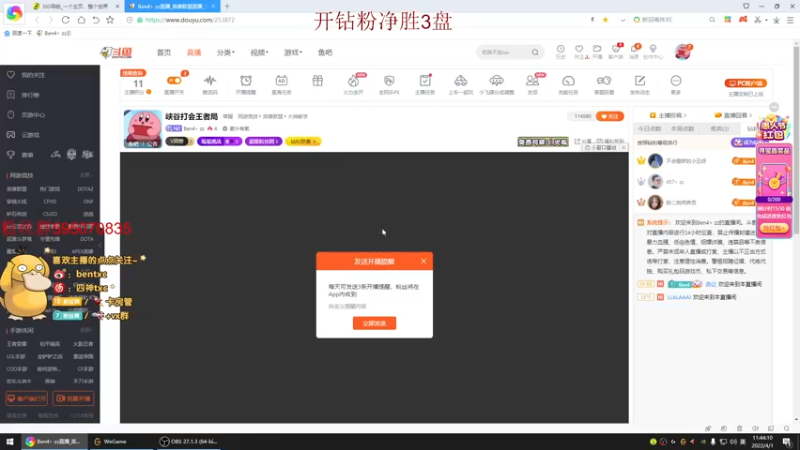
Task: Open the 消息 bell notification icon
Action: click(634, 51)
